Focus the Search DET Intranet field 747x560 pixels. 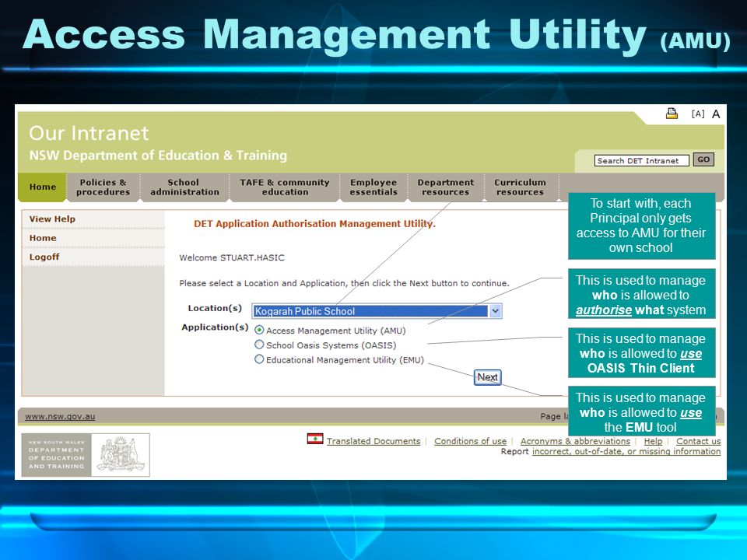641,160
